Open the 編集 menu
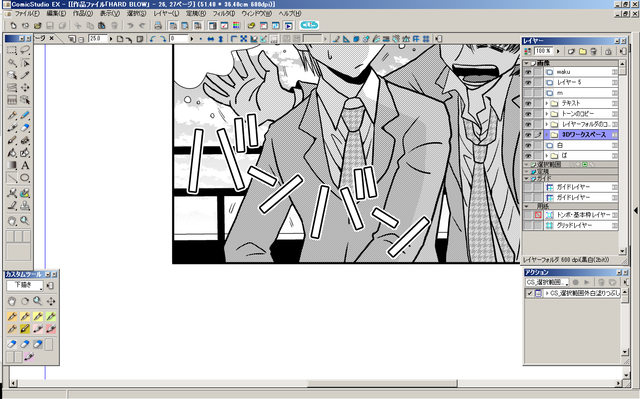The width and height of the screenshot is (640, 399). pos(56,13)
